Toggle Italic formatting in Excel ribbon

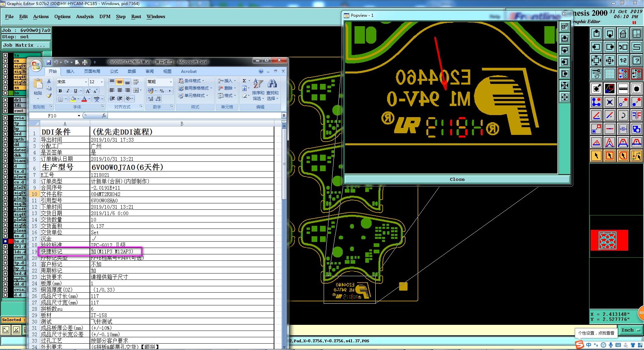68,91
